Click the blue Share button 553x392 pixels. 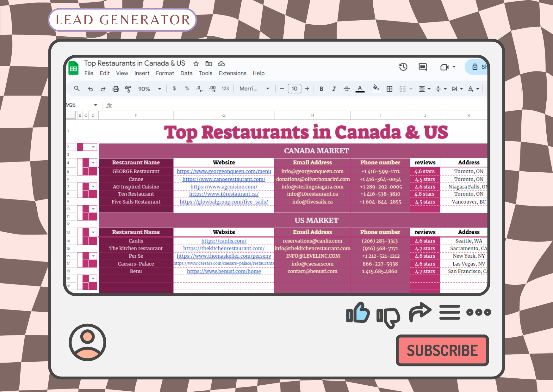[476, 67]
